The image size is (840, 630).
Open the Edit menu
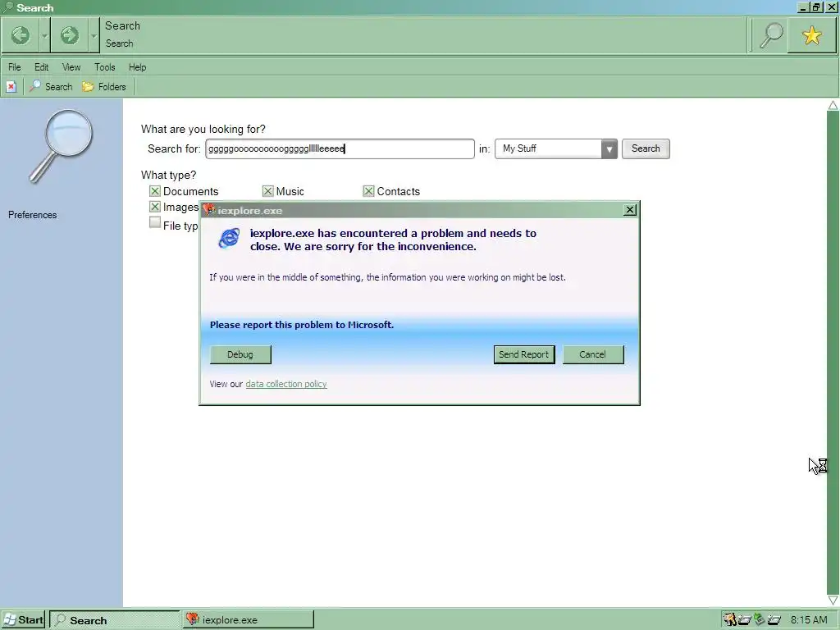41,67
